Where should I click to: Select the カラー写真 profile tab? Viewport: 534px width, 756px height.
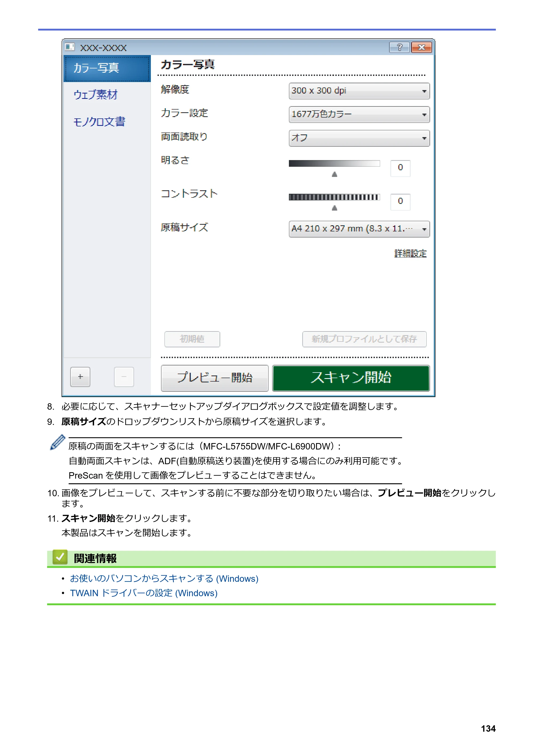[x=107, y=68]
